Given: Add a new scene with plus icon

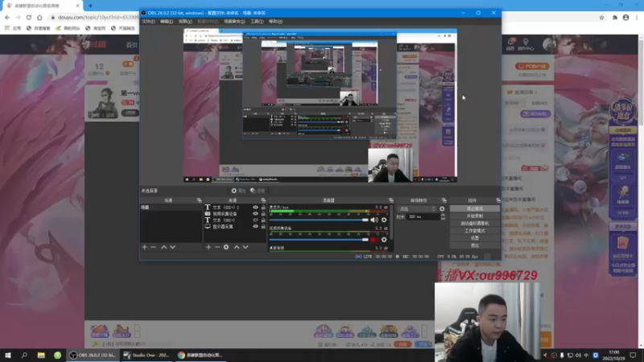Looking at the screenshot, I should (145, 247).
